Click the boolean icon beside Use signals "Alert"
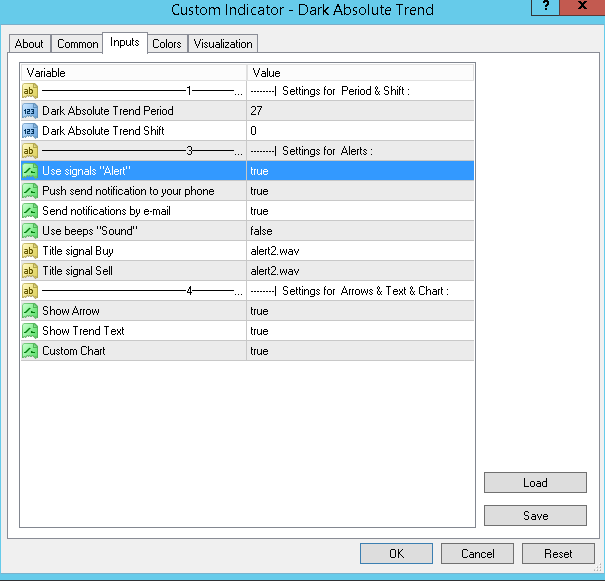The height and width of the screenshot is (582, 605). click(x=30, y=171)
